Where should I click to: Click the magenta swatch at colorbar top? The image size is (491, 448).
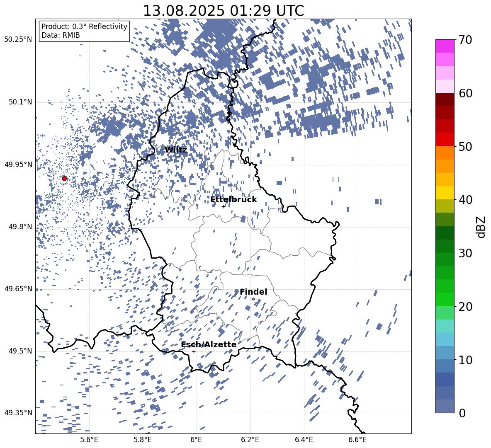pyautogui.click(x=445, y=46)
